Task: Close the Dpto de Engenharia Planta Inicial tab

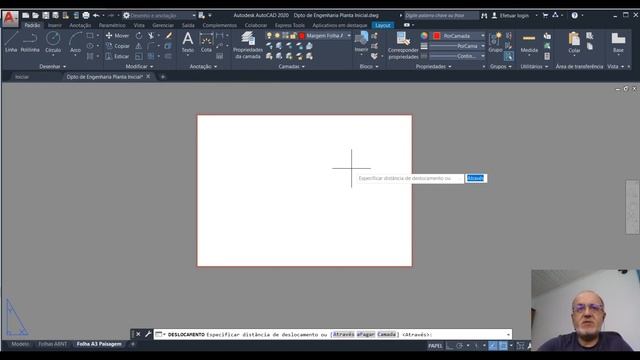Action: [x=148, y=76]
